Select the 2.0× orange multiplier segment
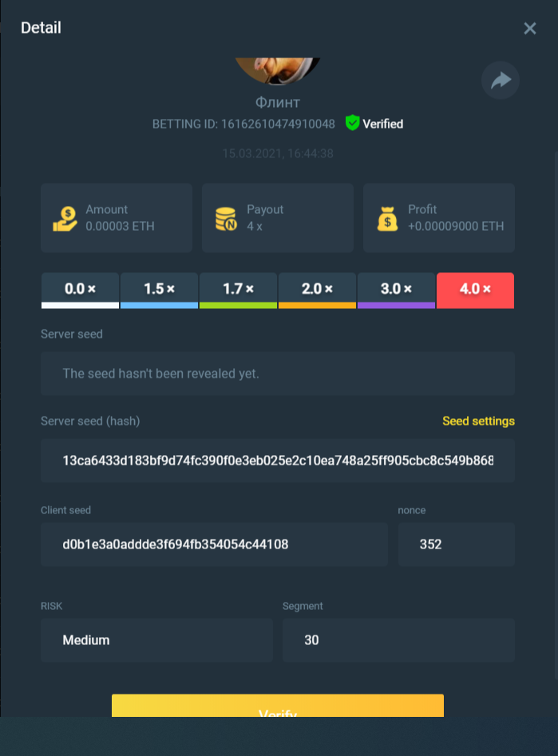 (317, 290)
